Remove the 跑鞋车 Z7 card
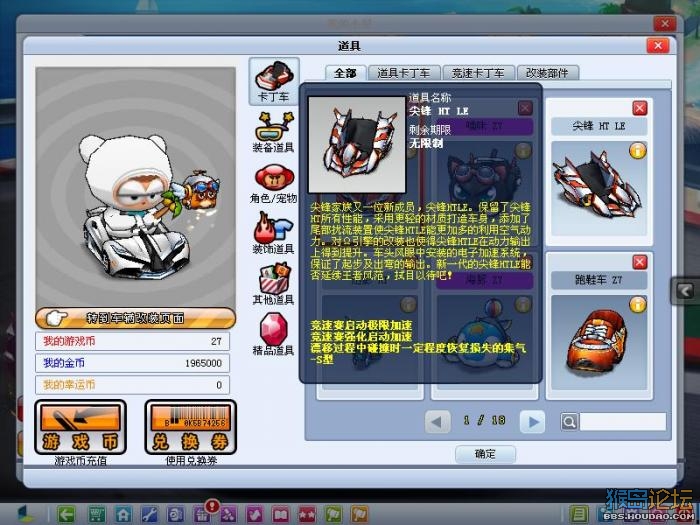The width and height of the screenshot is (700, 525). point(640,262)
